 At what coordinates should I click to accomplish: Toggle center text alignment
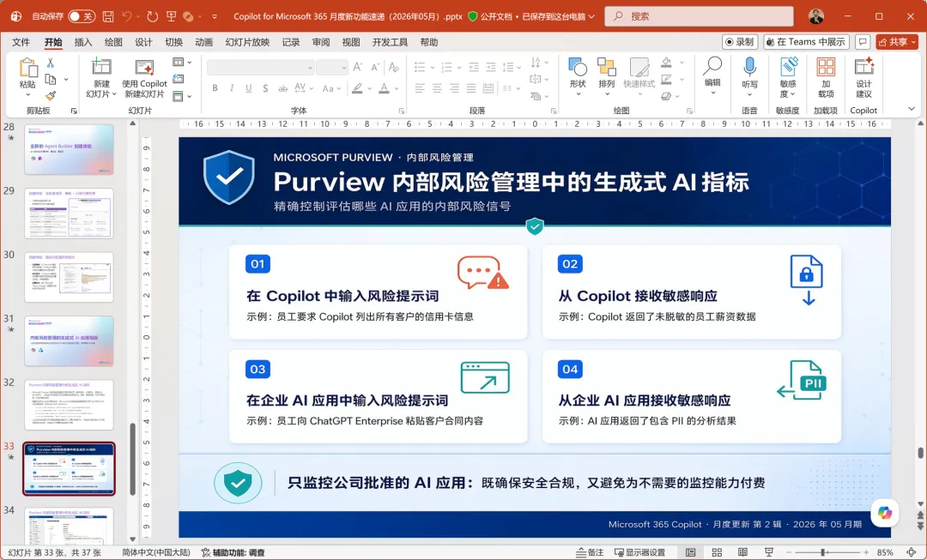click(437, 88)
